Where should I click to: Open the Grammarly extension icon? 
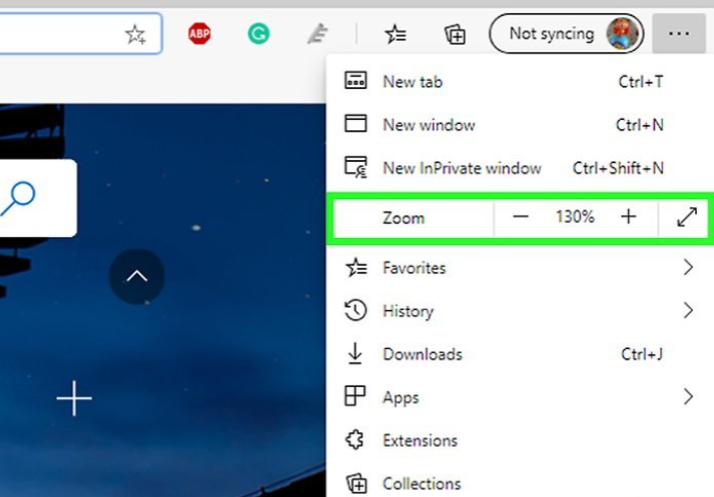click(259, 34)
